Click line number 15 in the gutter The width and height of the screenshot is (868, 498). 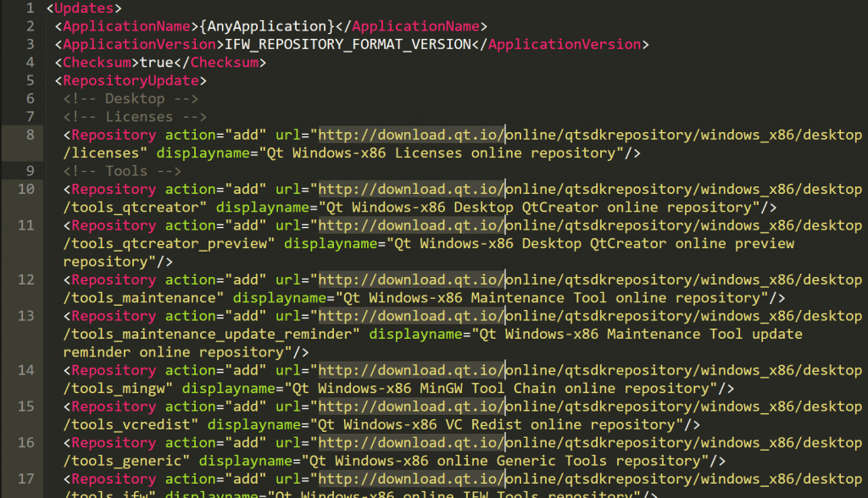[26, 407]
